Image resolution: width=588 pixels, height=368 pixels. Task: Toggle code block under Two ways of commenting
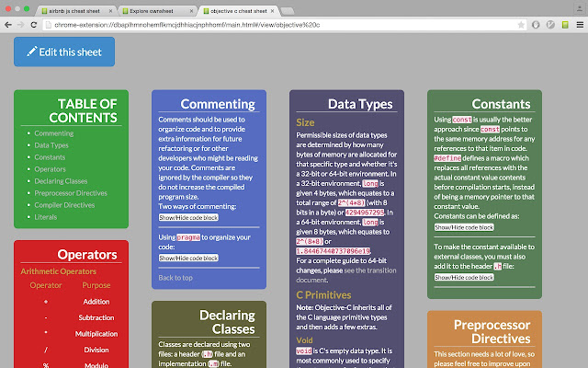tap(188, 217)
